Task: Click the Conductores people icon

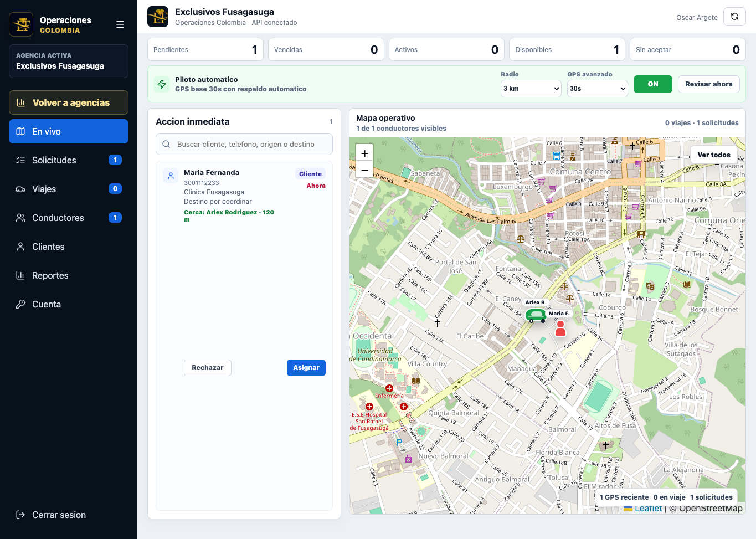Action: pos(20,218)
